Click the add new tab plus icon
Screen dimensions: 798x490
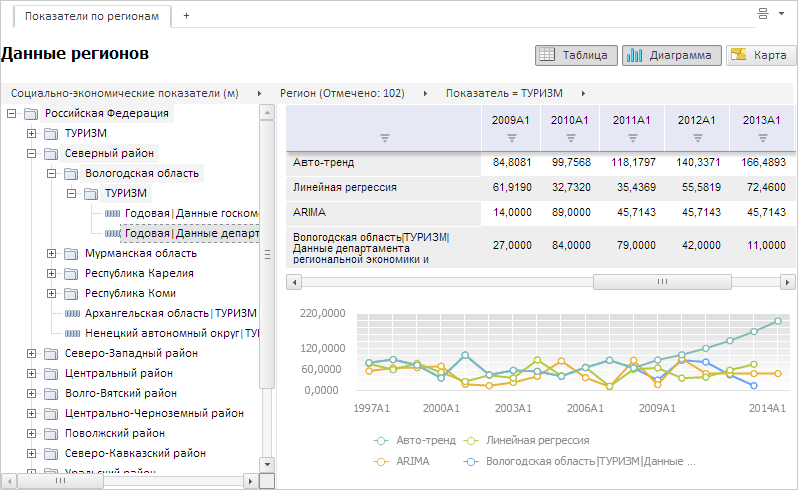(186, 17)
